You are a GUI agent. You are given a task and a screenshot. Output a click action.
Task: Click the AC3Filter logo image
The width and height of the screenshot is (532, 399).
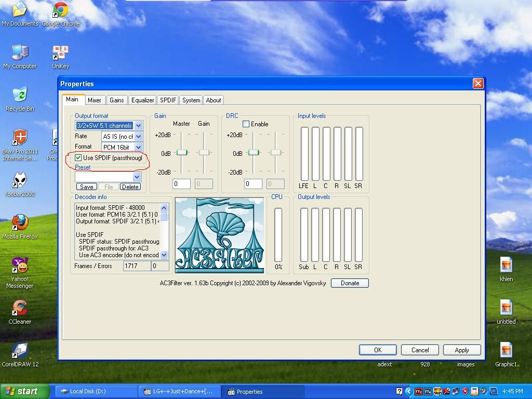(220, 235)
